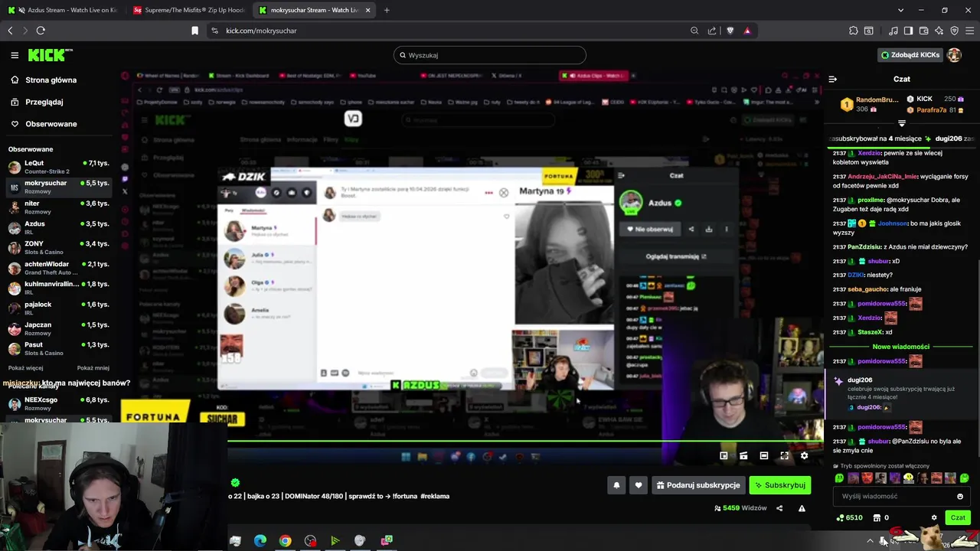Open Brave VPN shield icon
Screen dimensions: 980x551
(954, 31)
